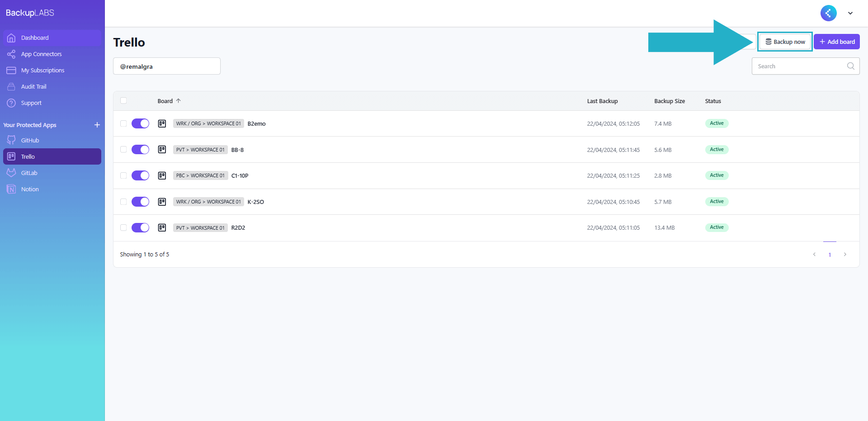The height and width of the screenshot is (421, 868).
Task: Click the Add board button
Action: coord(837,42)
